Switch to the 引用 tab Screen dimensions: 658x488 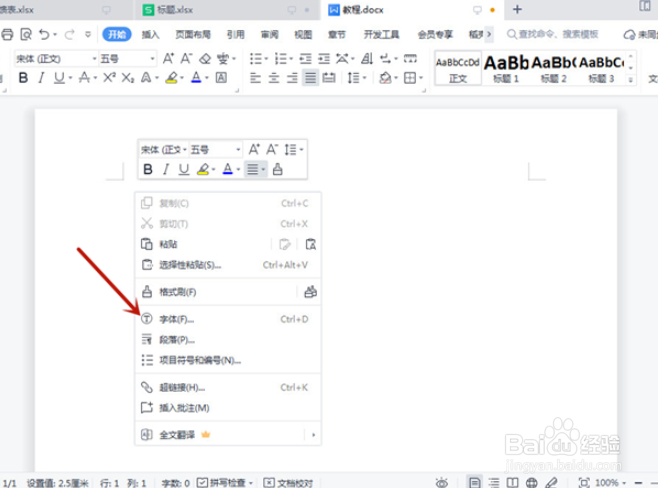pyautogui.click(x=235, y=34)
